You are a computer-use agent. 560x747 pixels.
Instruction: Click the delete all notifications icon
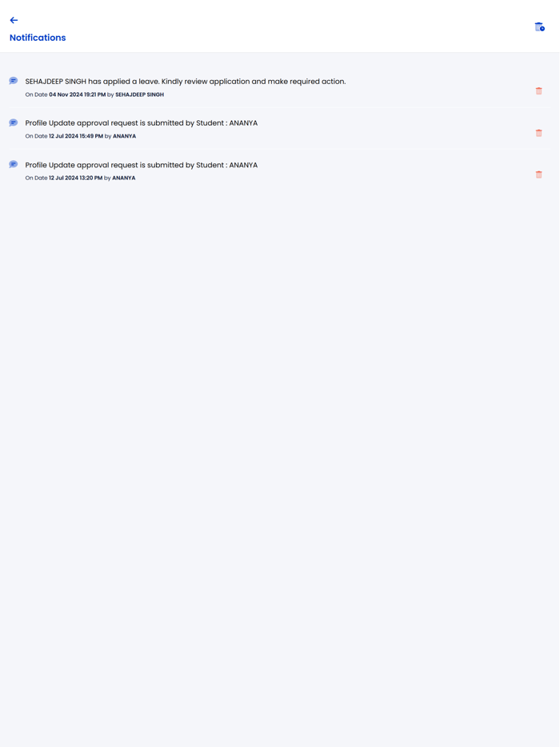point(539,27)
